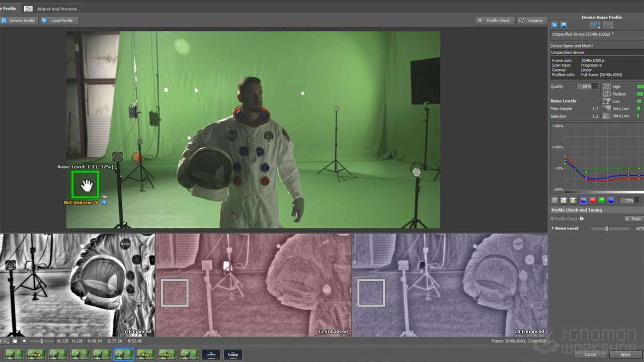Select the green channel dot under the noise graph

pos(602,200)
